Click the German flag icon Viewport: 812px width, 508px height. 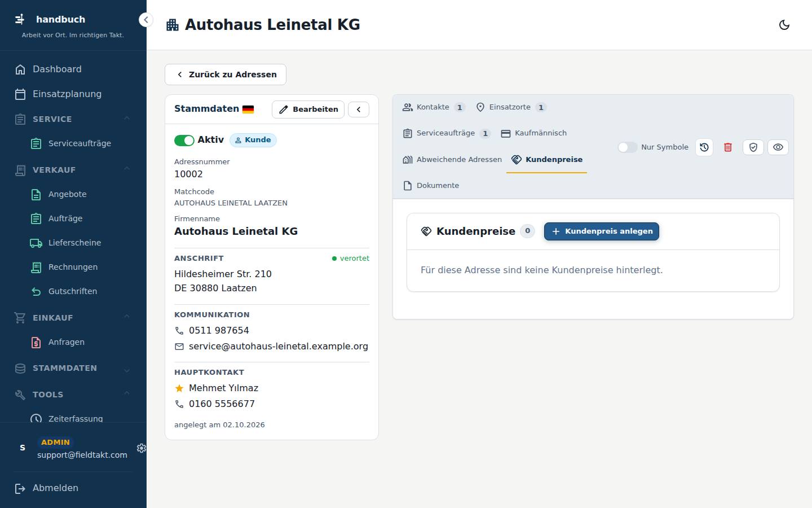(248, 110)
